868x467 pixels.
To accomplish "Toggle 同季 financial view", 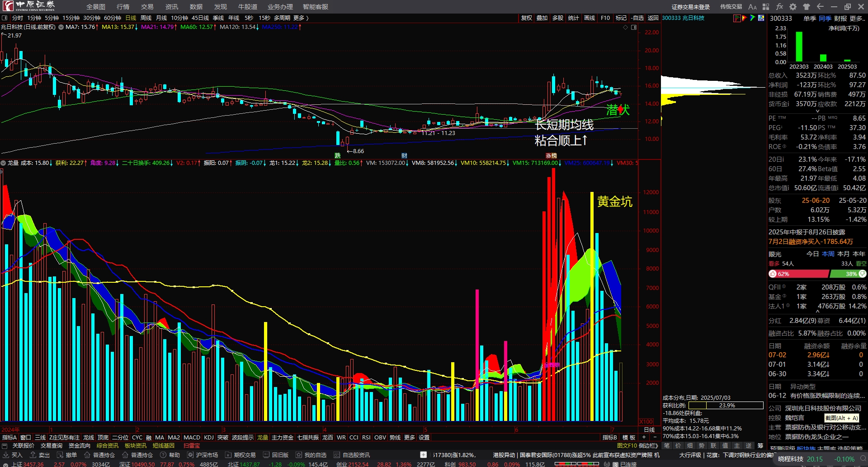I will (x=825, y=19).
